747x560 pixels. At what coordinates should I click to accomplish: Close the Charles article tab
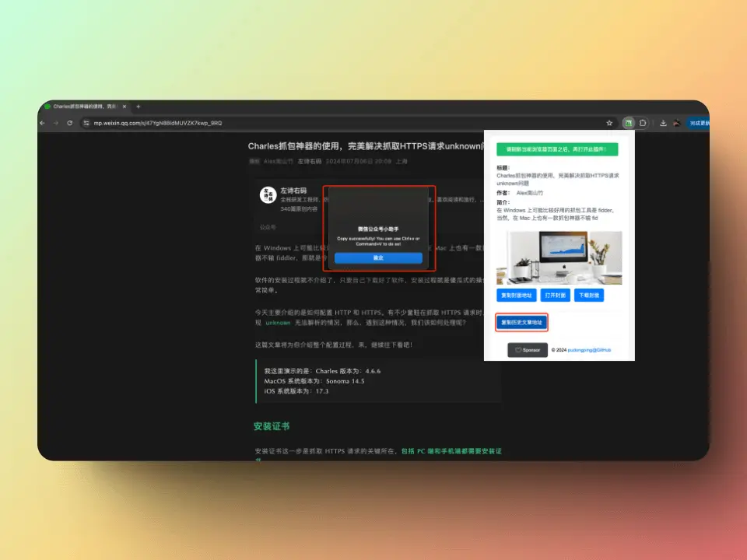[x=124, y=106]
